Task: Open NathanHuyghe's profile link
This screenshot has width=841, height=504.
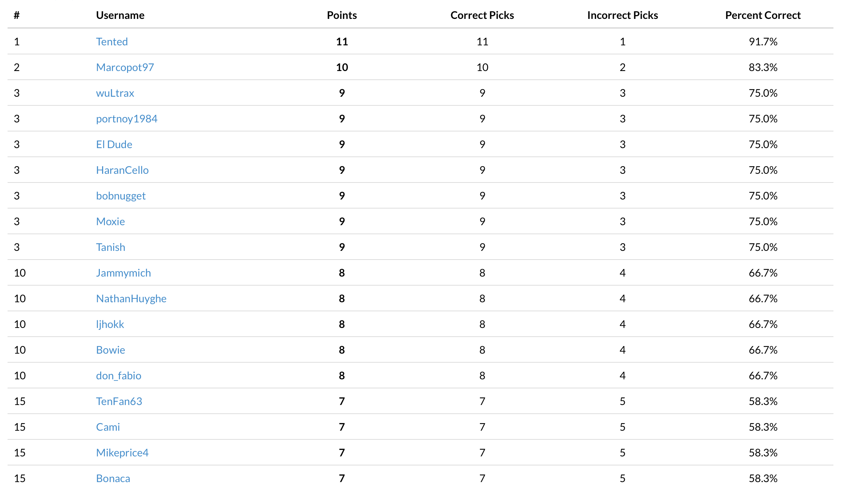Action: (x=131, y=298)
